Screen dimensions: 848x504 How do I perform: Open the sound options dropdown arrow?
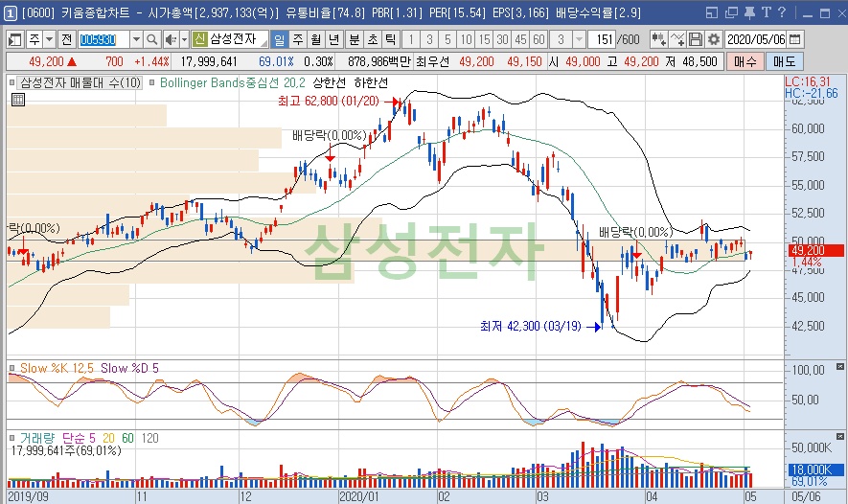coord(184,39)
